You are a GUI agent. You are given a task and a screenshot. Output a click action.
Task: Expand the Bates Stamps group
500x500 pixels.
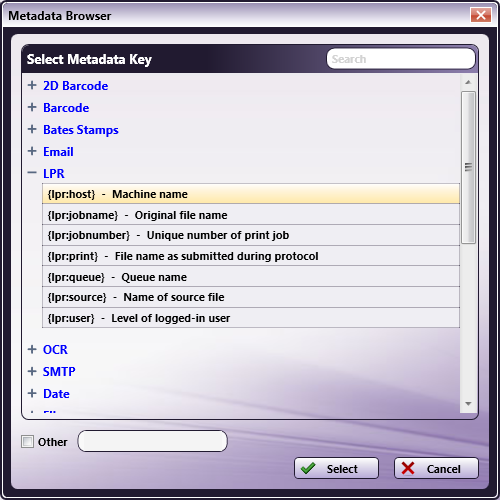32,129
